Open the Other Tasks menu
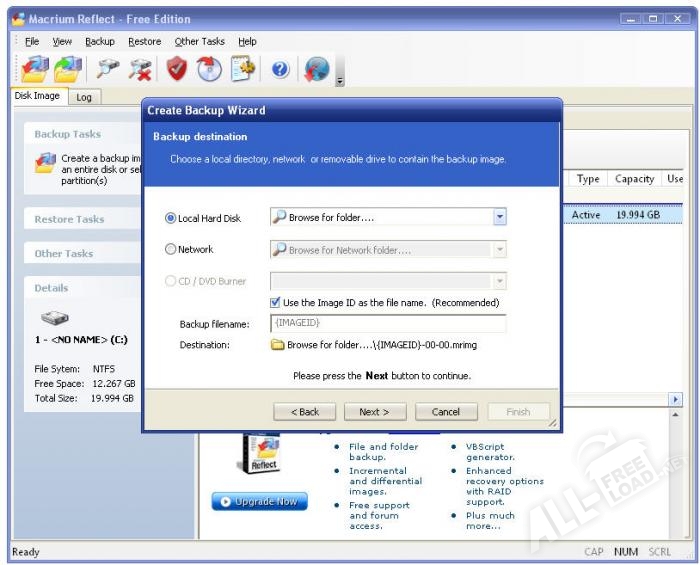700x565 pixels. [200, 42]
